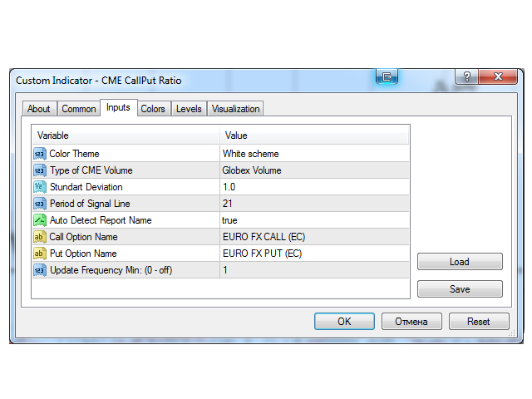The width and height of the screenshot is (532, 399).
Task: Select the Type of CME Volume label
Action: tap(91, 170)
